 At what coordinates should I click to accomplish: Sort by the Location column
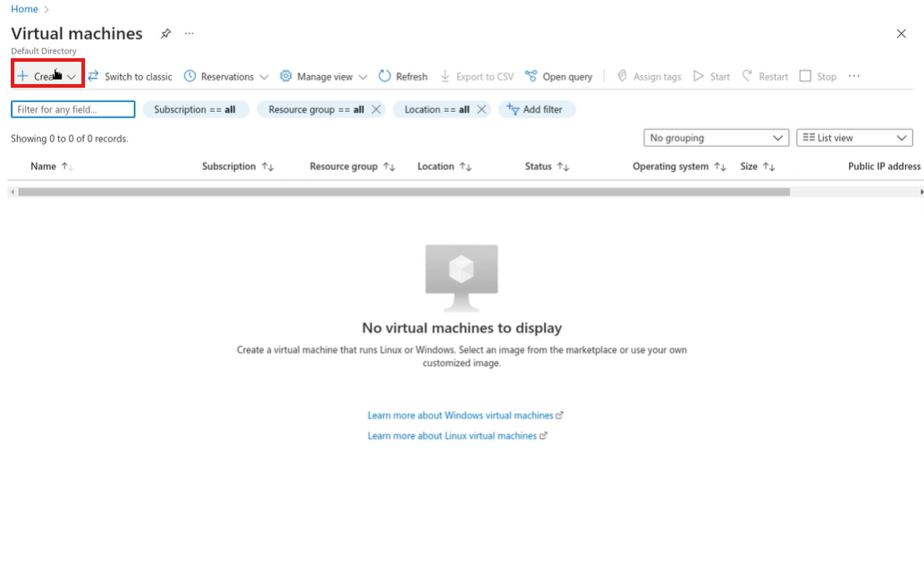pos(445,167)
